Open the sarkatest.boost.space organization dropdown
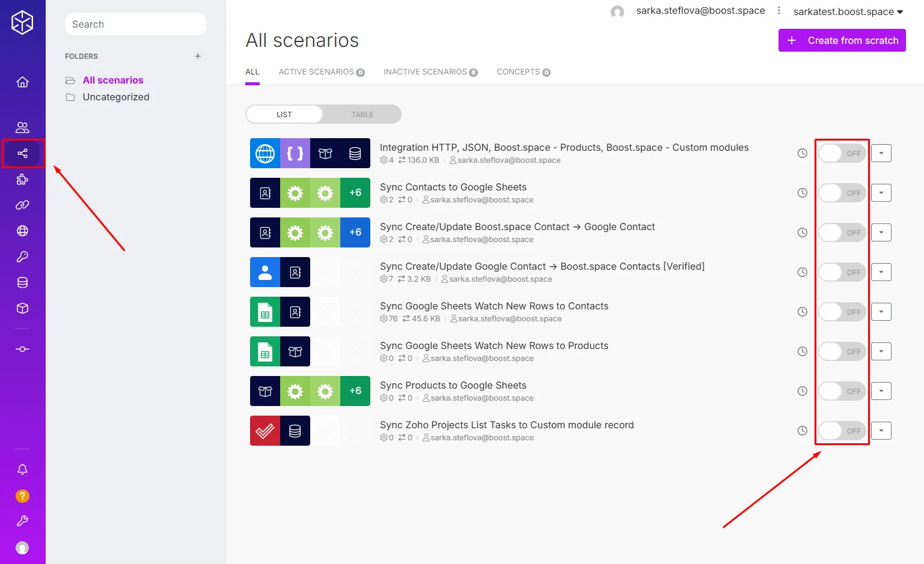924x564 pixels. point(848,11)
